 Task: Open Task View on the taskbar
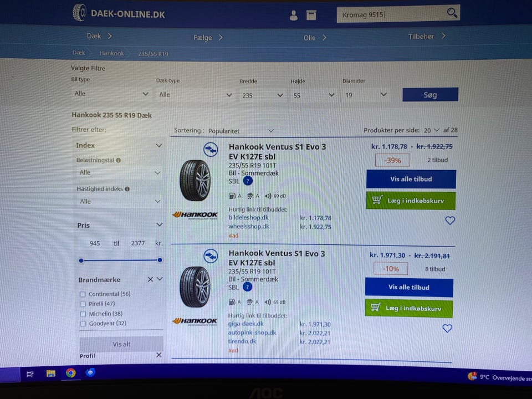point(30,374)
